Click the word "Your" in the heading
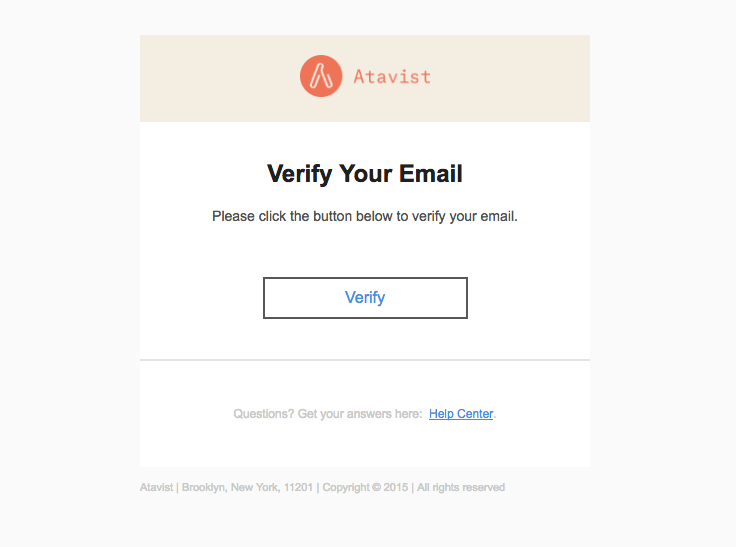The width and height of the screenshot is (736, 547). [x=366, y=174]
